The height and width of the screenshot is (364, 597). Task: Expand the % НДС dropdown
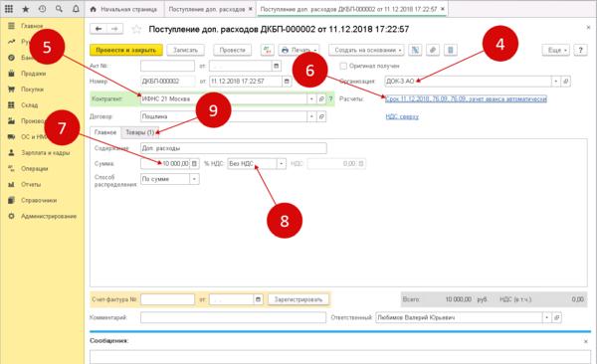pos(281,164)
